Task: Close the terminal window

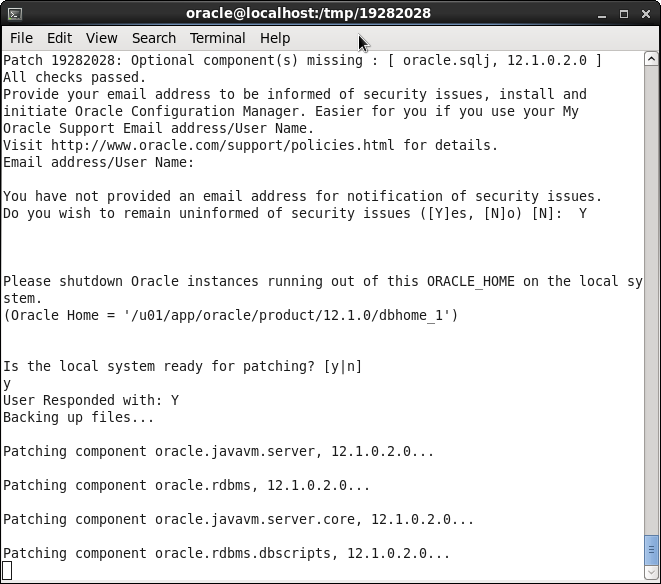Action: (x=646, y=14)
